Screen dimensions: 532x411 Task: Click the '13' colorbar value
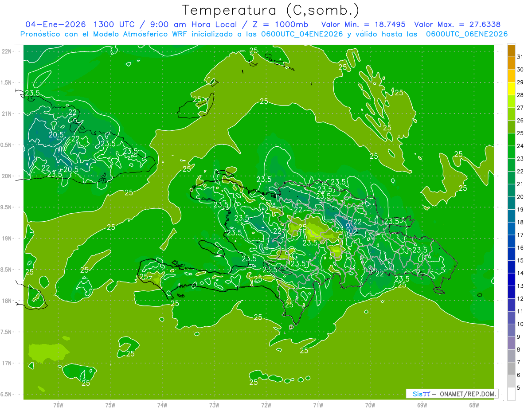tap(520, 286)
